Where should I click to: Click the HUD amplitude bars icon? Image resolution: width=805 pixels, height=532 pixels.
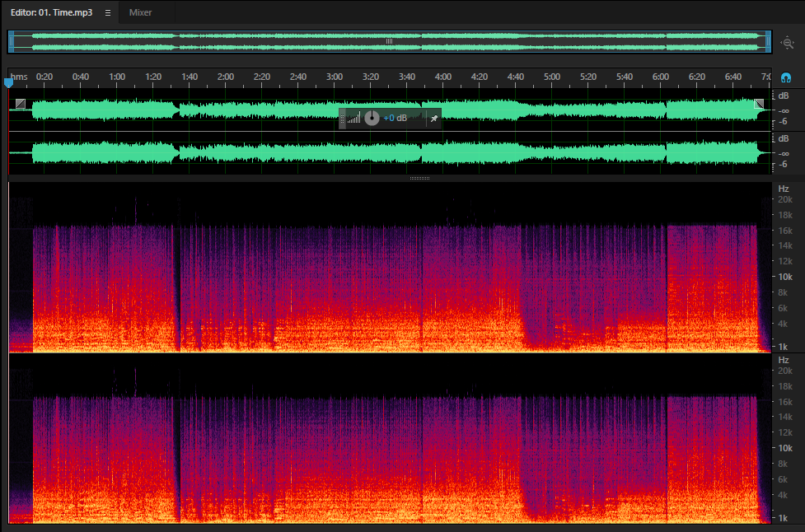[x=353, y=119]
